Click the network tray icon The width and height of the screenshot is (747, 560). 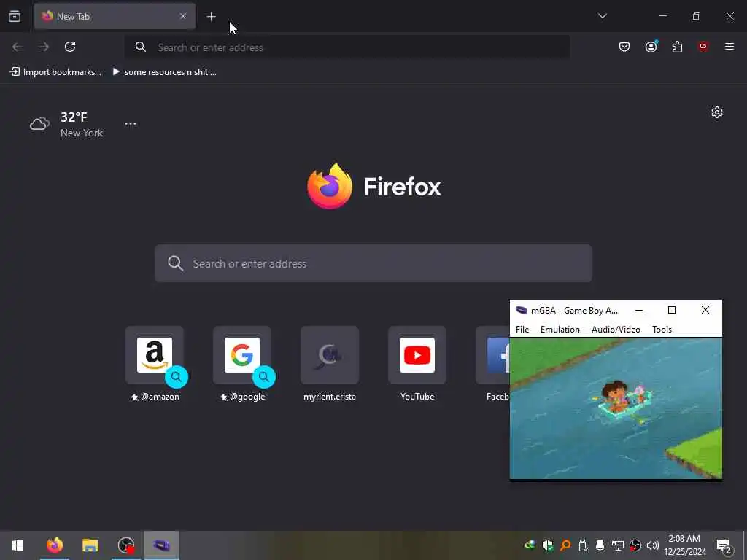tap(618, 545)
